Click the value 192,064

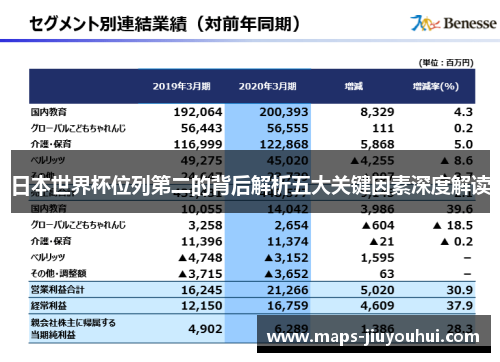coord(198,112)
